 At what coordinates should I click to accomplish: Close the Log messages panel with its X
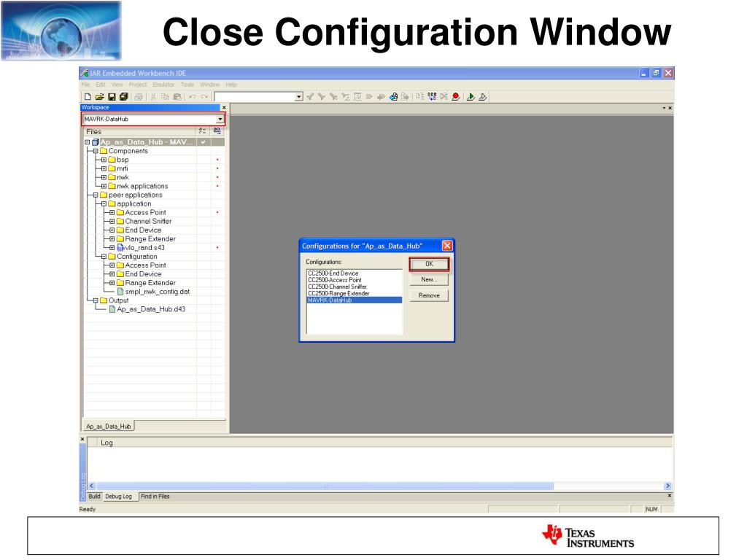[x=82, y=439]
